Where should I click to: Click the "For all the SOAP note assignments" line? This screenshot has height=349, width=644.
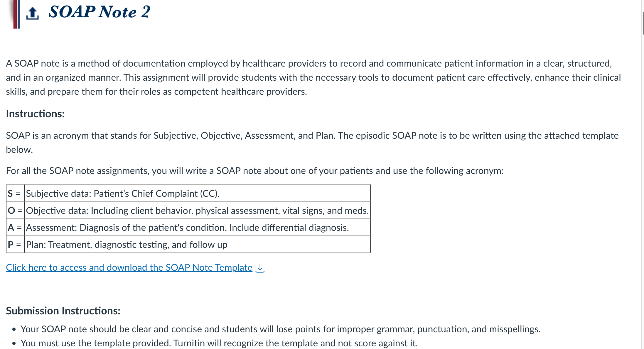click(255, 171)
